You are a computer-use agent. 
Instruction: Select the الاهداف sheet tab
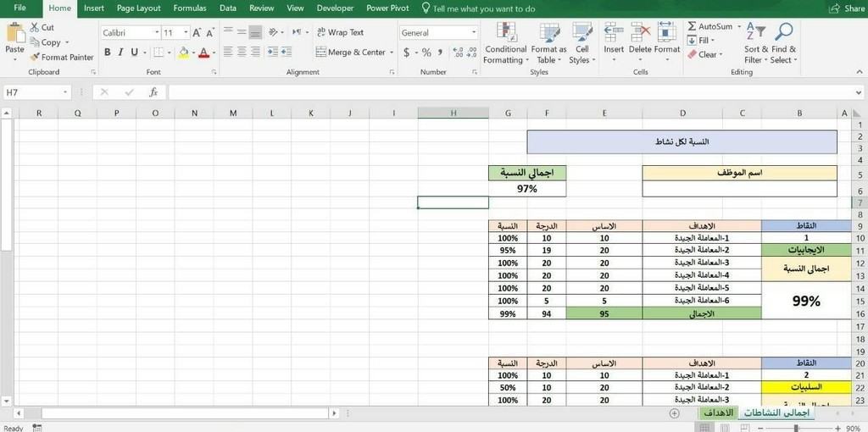click(717, 413)
